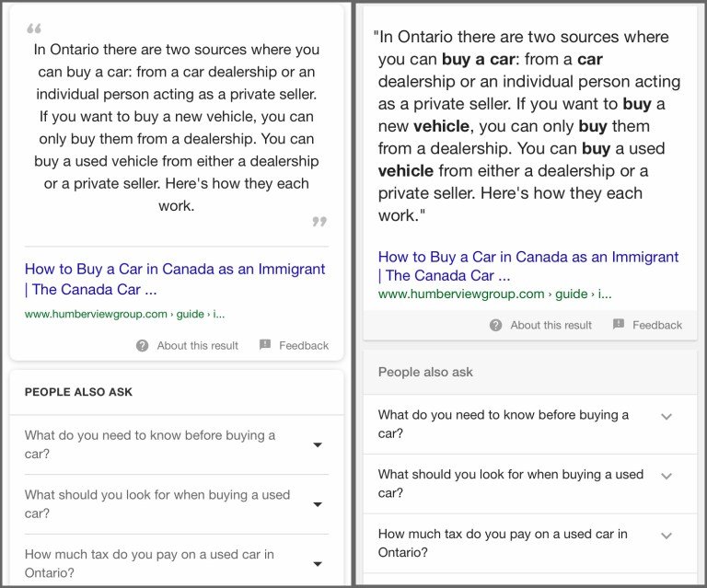Click 'About this result' in left panel
707x588 pixels.
[x=197, y=346]
